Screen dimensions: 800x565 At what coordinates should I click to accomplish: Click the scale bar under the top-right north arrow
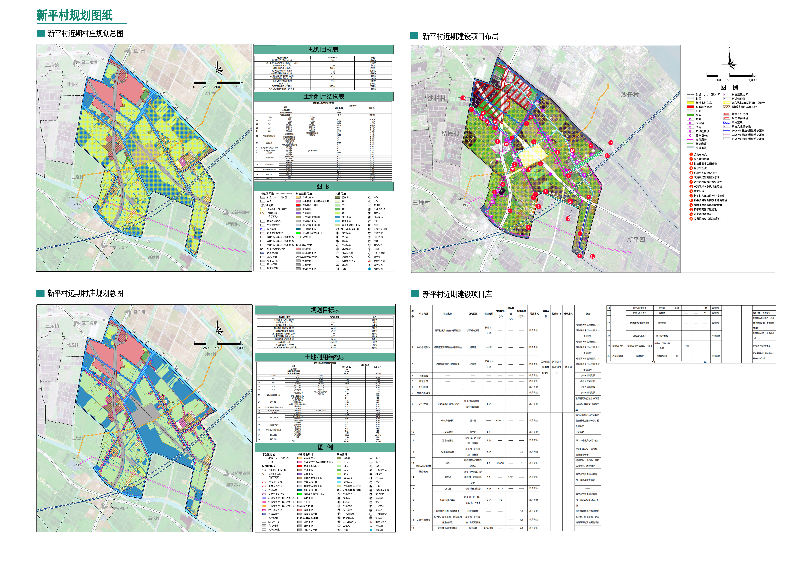(731, 74)
